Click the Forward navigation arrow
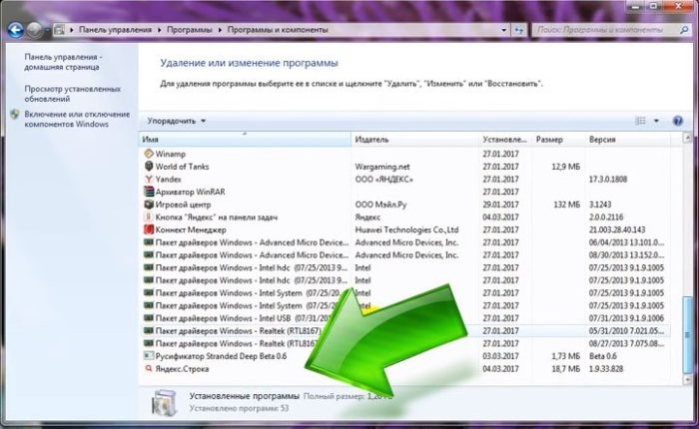 coord(35,30)
